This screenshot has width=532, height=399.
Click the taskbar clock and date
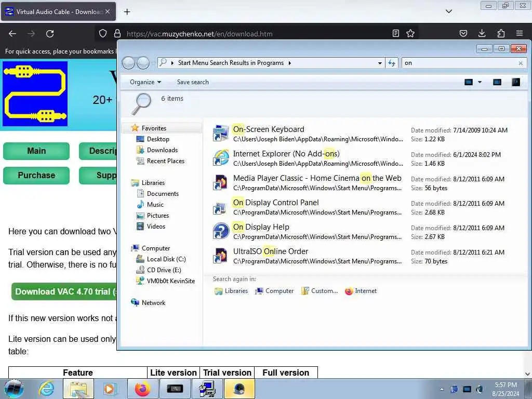506,389
